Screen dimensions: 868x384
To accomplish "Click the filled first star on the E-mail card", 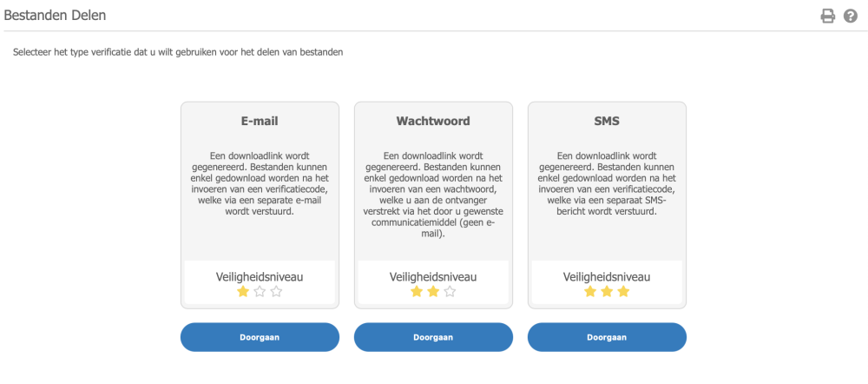I will click(x=243, y=292).
